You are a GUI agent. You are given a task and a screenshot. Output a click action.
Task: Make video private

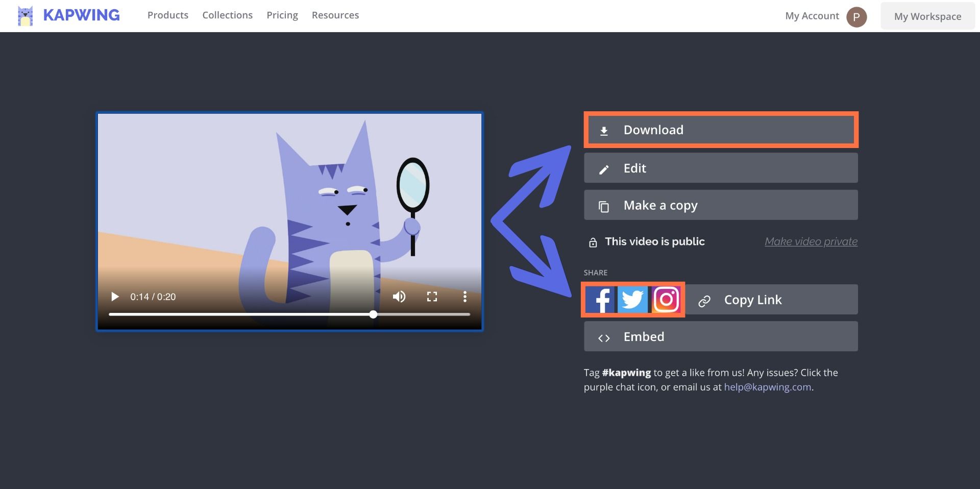(x=811, y=241)
